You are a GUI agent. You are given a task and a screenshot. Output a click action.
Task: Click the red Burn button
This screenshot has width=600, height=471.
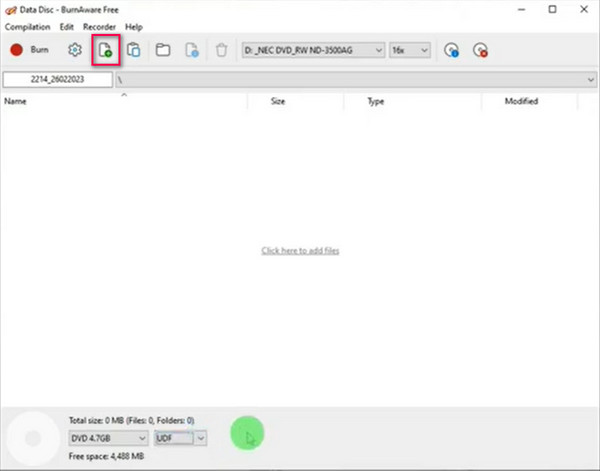pyautogui.click(x=29, y=50)
